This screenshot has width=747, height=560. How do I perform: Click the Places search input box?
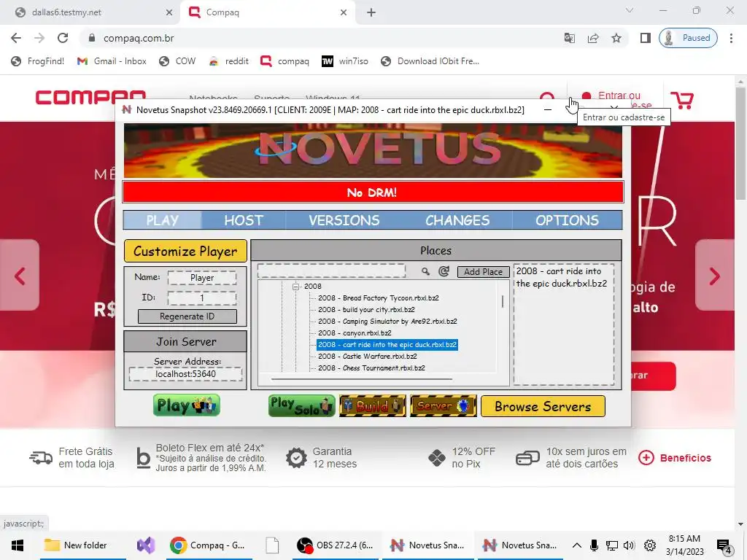(331, 271)
